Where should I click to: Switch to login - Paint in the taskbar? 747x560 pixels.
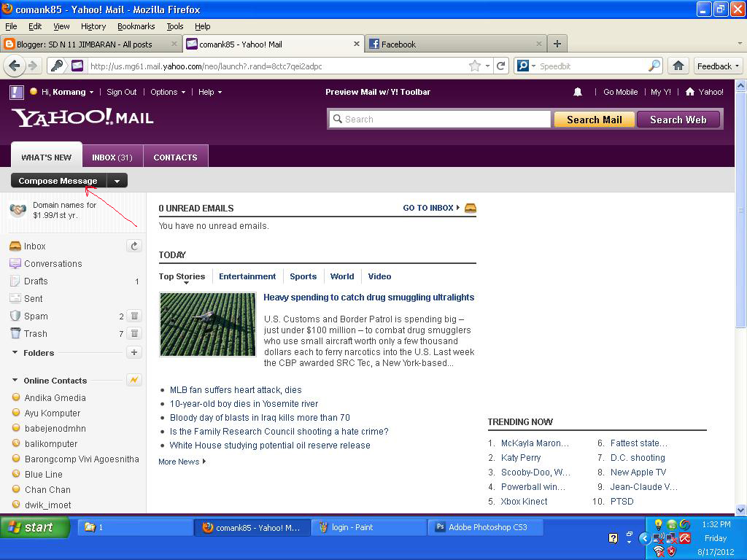[369, 527]
